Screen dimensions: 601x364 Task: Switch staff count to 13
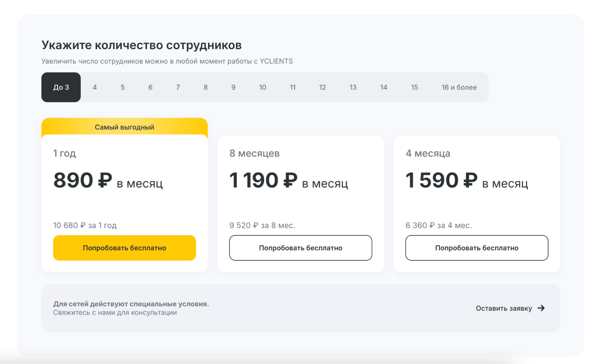(x=353, y=87)
